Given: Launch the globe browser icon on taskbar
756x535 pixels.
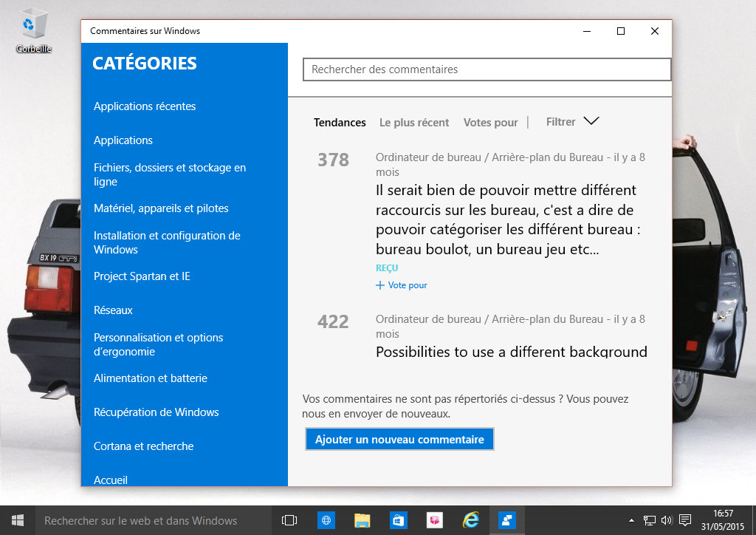Looking at the screenshot, I should click(x=326, y=520).
